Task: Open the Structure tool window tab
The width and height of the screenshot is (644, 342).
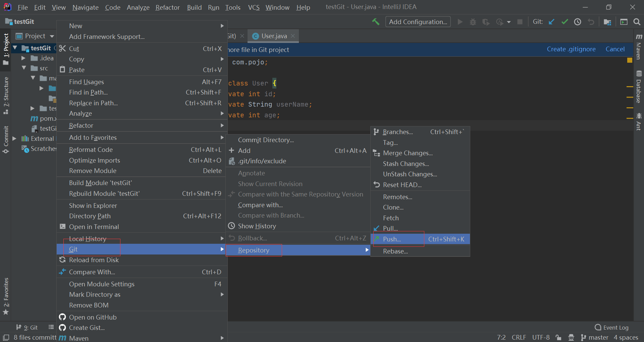Action: 6,96
